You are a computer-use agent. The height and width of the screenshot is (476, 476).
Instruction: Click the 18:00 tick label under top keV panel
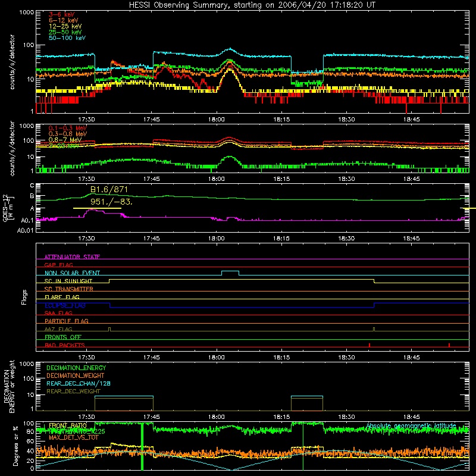pos(217,120)
